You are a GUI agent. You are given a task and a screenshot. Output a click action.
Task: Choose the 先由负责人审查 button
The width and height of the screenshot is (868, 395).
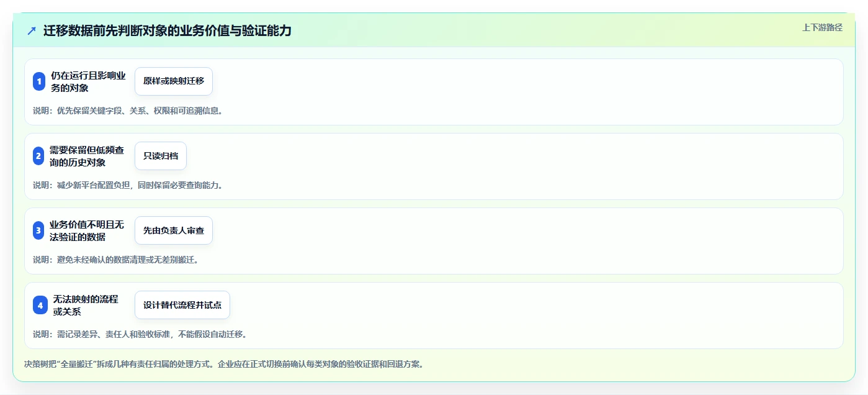tap(174, 230)
